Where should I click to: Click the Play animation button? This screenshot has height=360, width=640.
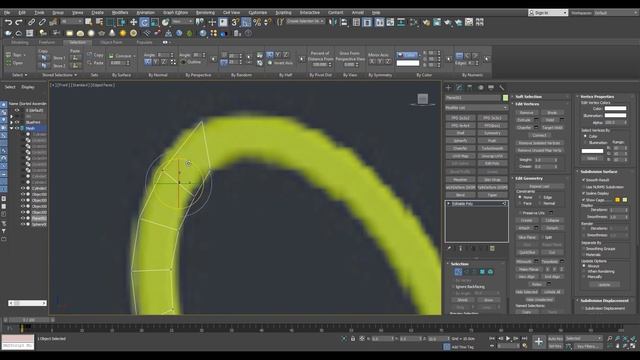pos(508,338)
